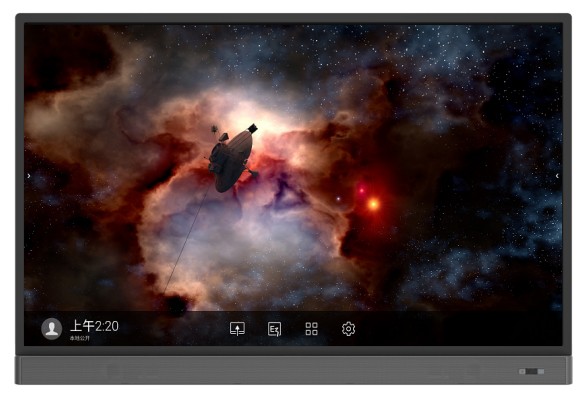
Task: Click the light panel right of bezel sensor
Action: [x=541, y=372]
